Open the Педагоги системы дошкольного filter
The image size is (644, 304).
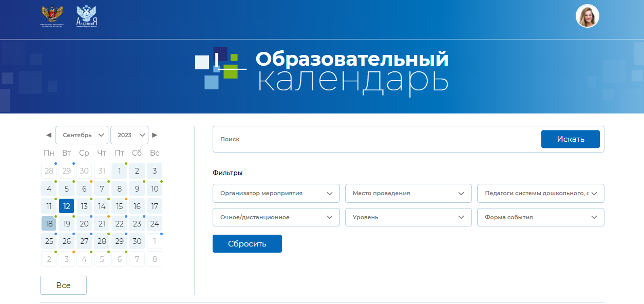coord(540,194)
